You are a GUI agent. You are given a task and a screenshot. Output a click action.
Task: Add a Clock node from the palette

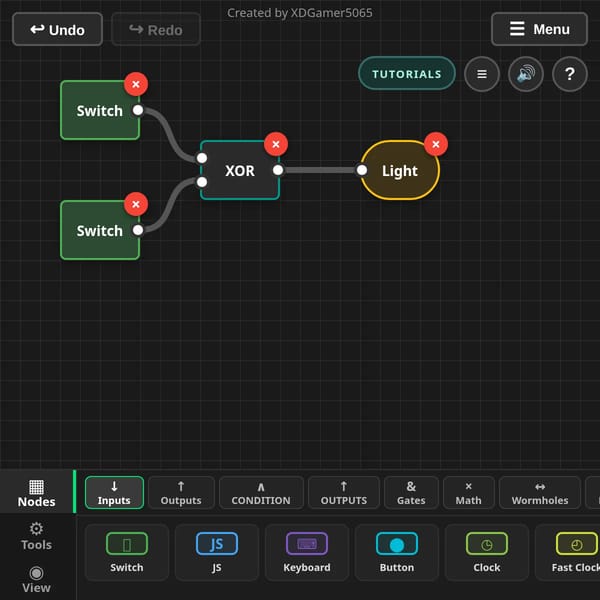click(487, 553)
